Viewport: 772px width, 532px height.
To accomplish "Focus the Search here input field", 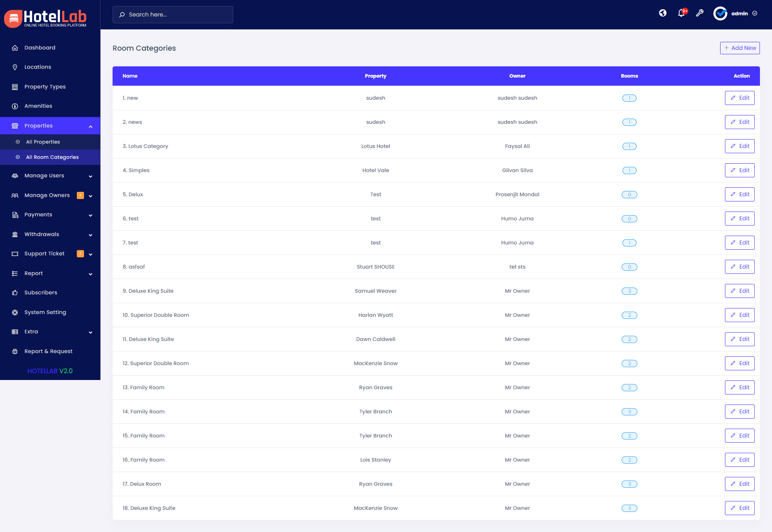I will click(x=177, y=14).
